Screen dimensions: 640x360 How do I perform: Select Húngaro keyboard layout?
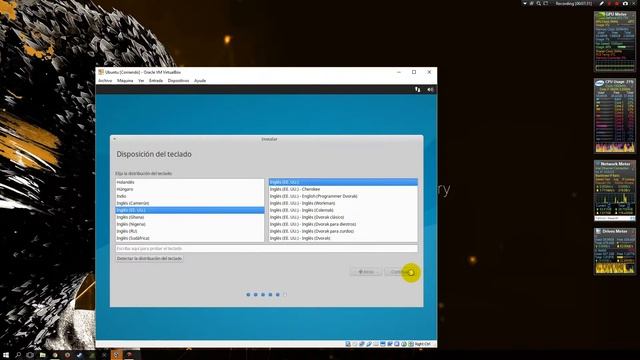190,189
